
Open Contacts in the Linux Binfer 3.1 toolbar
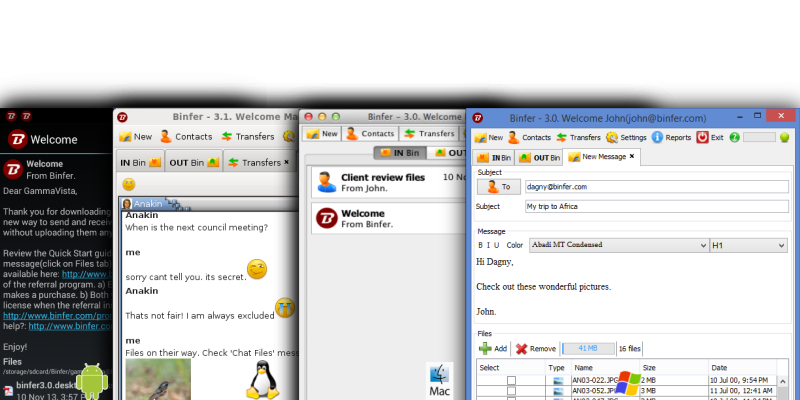click(186, 136)
